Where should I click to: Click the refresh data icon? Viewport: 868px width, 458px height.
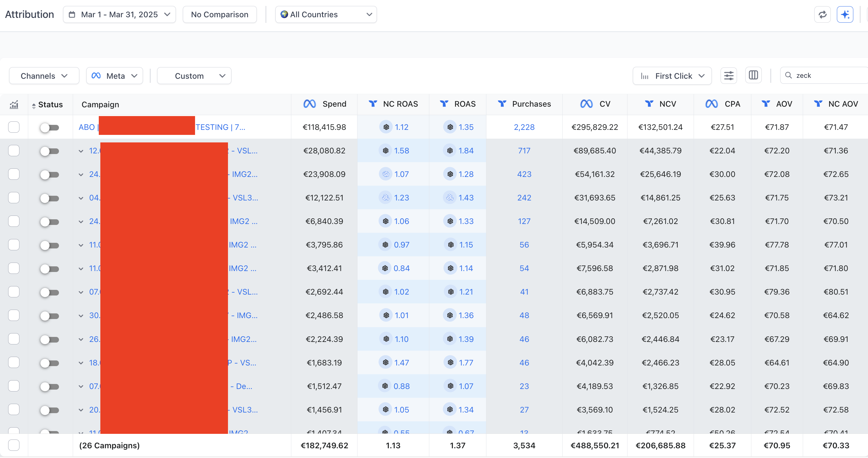click(822, 14)
